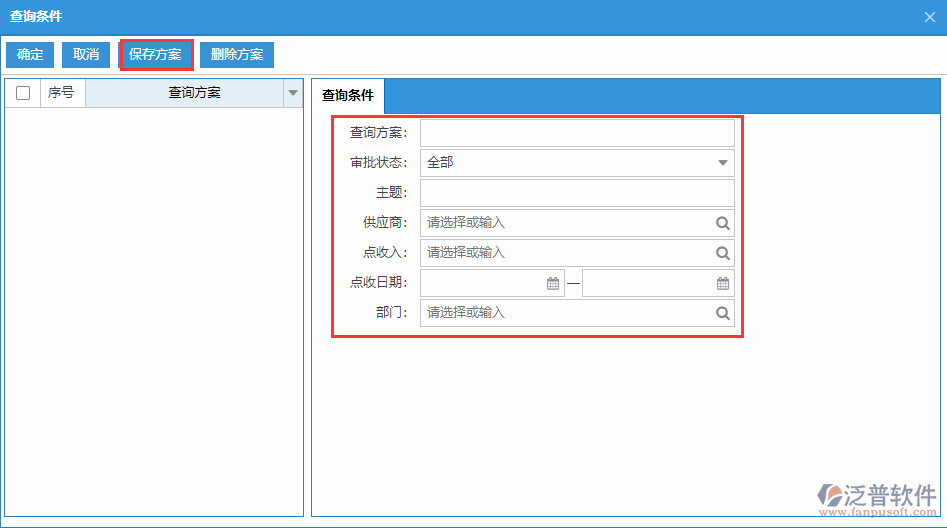947x528 pixels.
Task: Click the 序号 column header
Action: click(x=63, y=93)
